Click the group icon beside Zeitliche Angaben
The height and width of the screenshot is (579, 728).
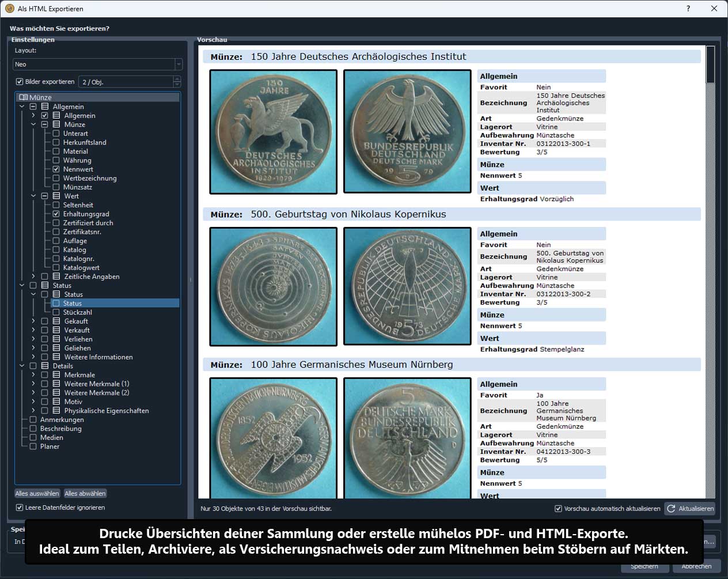point(56,277)
